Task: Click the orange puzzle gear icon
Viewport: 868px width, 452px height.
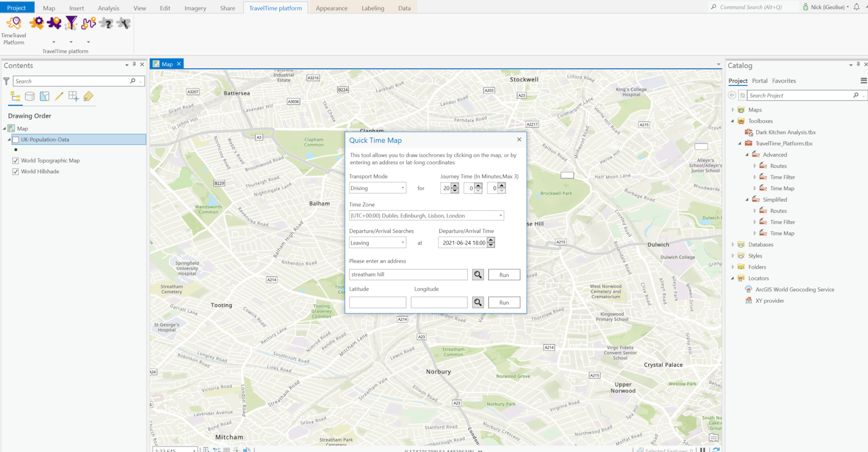Action: point(37,23)
